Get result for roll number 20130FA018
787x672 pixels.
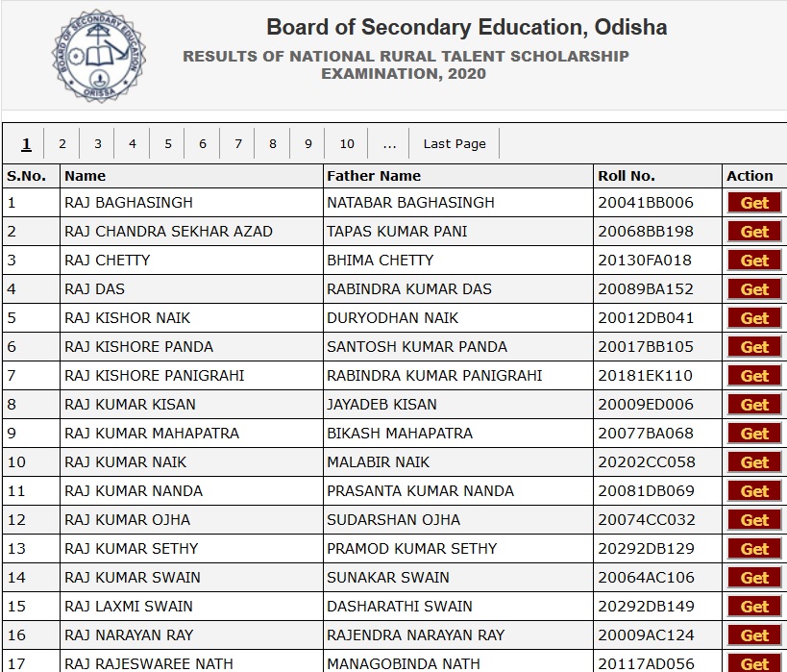point(754,261)
